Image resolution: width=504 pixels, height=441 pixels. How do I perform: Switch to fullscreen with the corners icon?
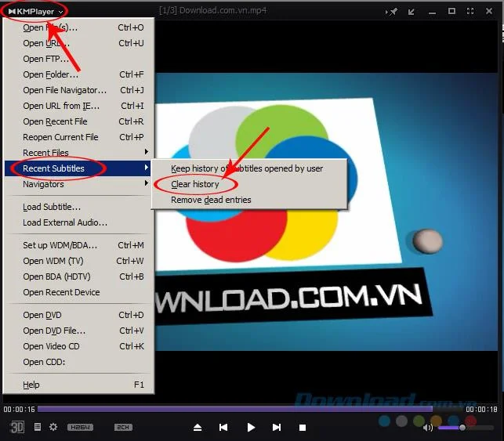click(x=470, y=11)
